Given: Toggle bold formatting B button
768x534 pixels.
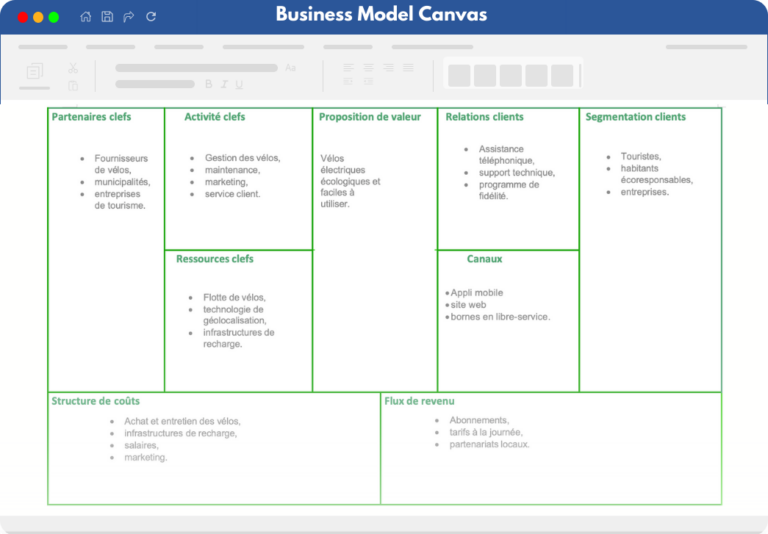Looking at the screenshot, I should [209, 84].
